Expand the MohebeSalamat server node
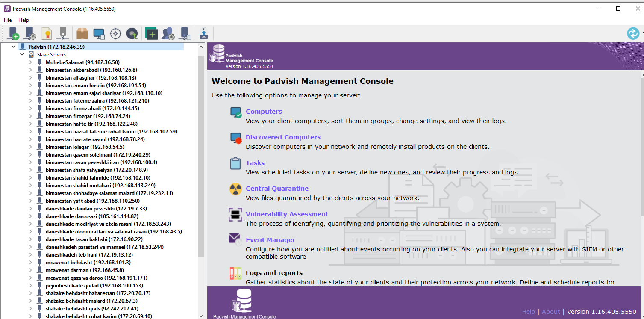This screenshot has width=644, height=319. pos(31,62)
